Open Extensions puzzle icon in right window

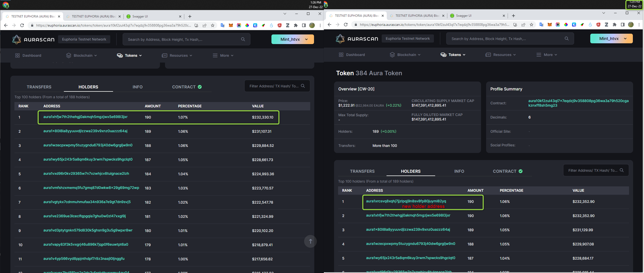pos(614,25)
